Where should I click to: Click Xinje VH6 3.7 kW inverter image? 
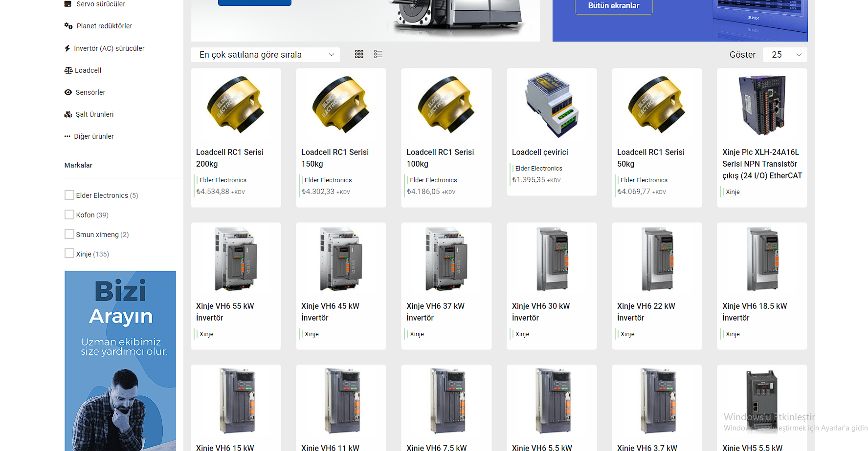click(x=657, y=401)
